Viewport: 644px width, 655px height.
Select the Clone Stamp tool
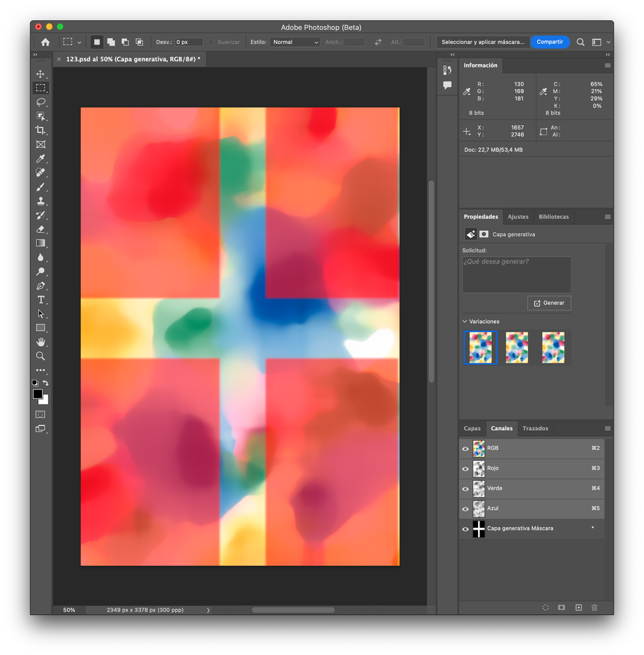(41, 201)
